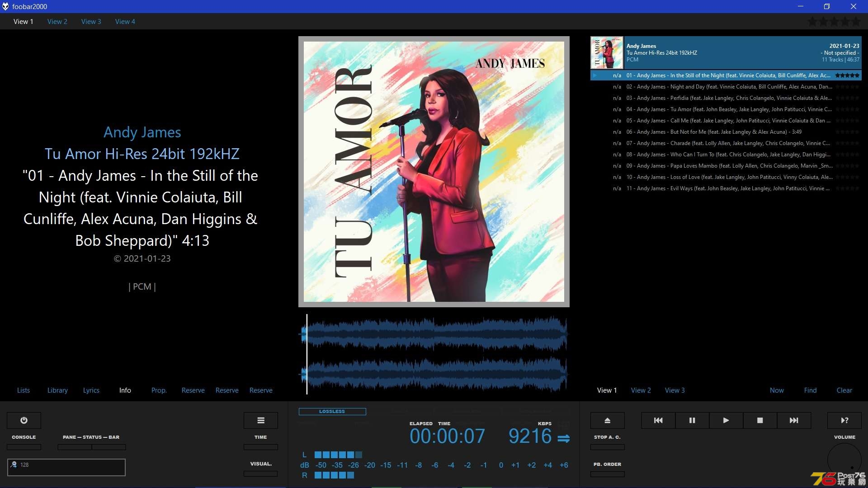Viewport: 868px width, 488px height.
Task: Click the foobar2000 app icon in the title bar
Action: pyautogui.click(x=5, y=6)
